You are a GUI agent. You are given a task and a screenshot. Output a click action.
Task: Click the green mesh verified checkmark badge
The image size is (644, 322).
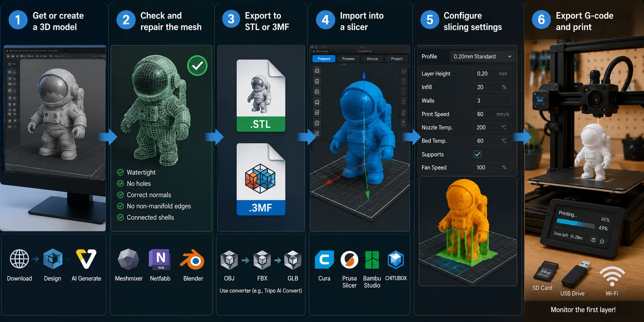197,66
